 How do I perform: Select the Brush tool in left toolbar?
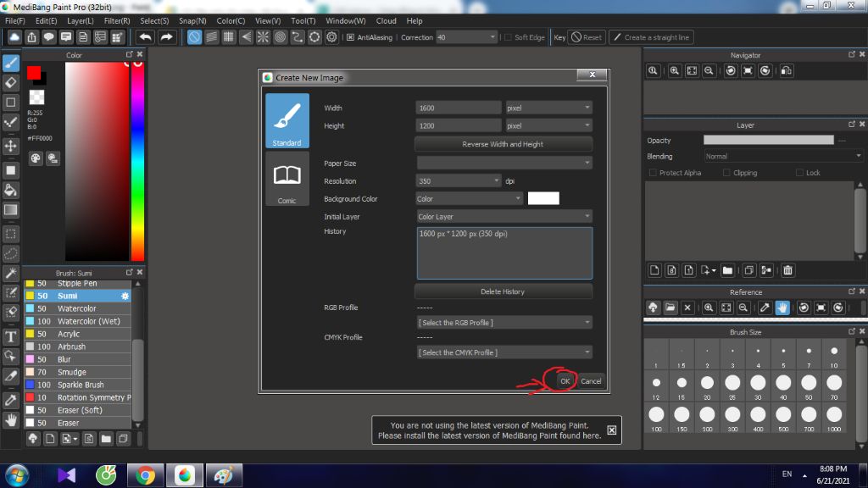coord(10,63)
